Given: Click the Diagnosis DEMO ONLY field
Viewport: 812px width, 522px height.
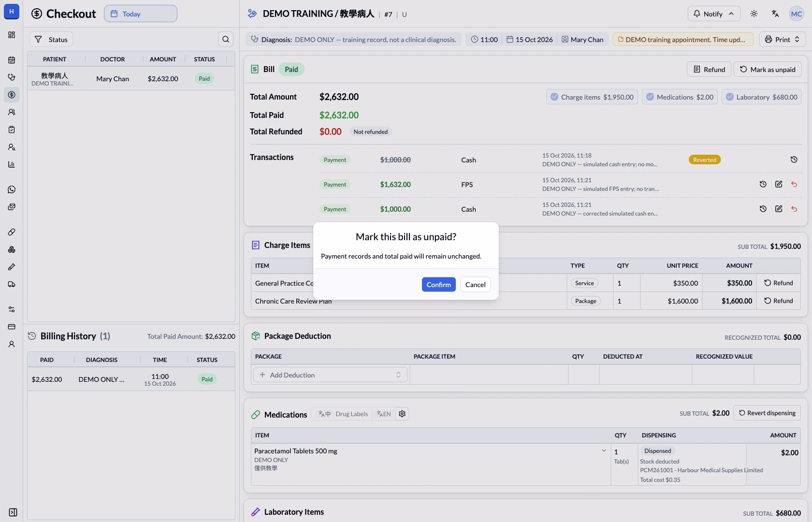Looking at the screenshot, I should pos(353,39).
